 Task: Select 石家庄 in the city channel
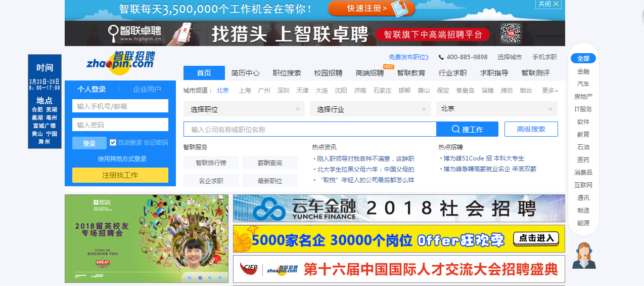coord(382,91)
